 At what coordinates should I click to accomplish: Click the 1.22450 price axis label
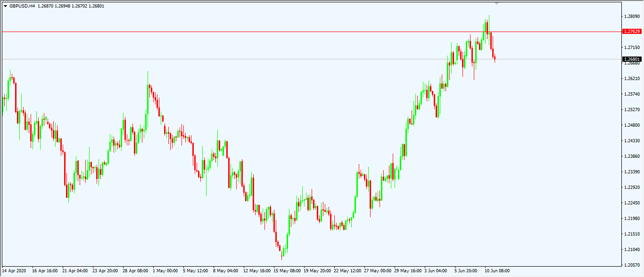(631, 203)
